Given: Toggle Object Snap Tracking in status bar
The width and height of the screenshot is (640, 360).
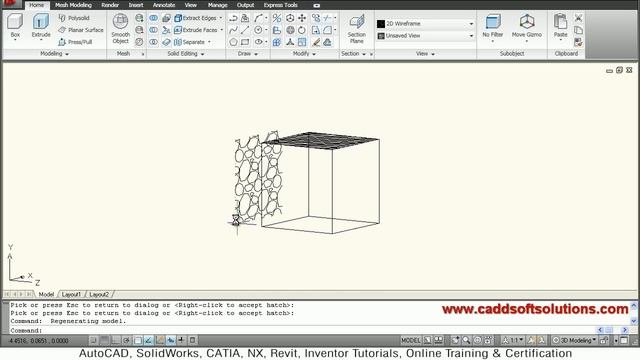Looking at the screenshot, I should pyautogui.click(x=149, y=340).
